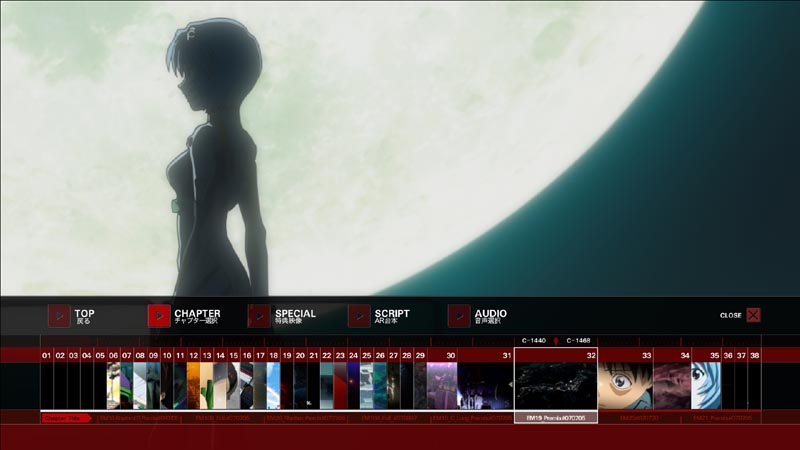This screenshot has height=450, width=800.
Task: Close the menu with the X icon
Action: tap(753, 315)
